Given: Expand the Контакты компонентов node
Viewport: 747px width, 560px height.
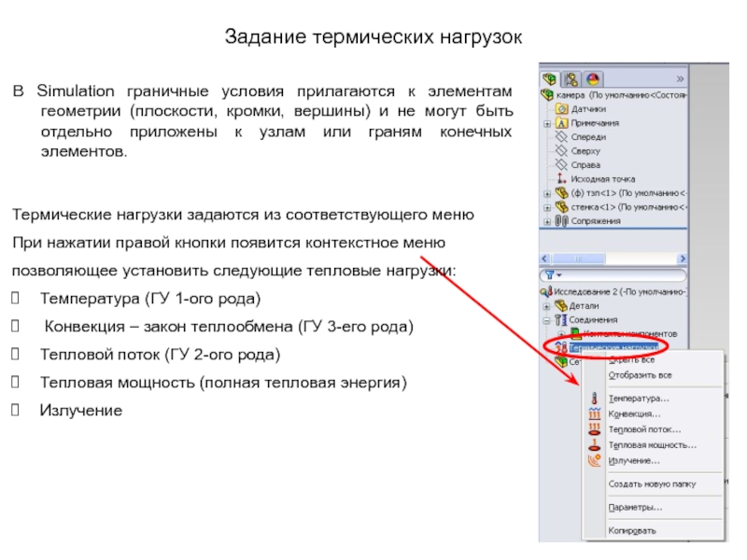Looking at the screenshot, I should click(x=561, y=334).
